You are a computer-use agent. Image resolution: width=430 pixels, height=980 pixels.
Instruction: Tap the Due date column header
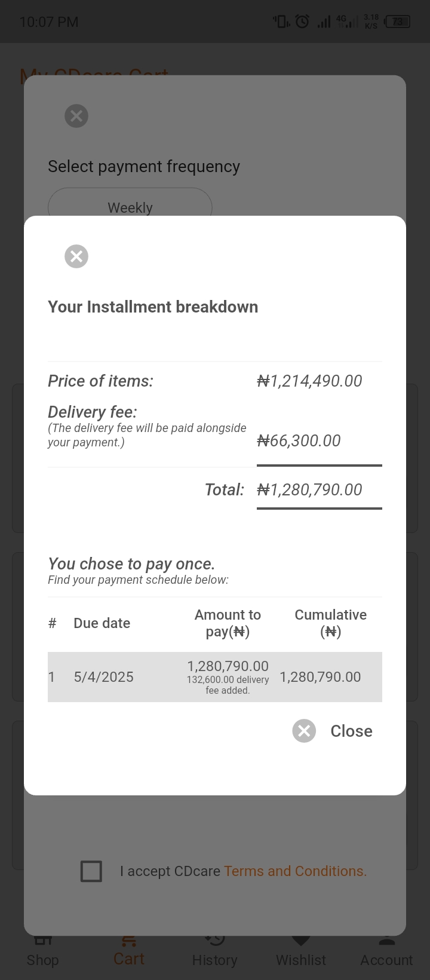click(102, 623)
